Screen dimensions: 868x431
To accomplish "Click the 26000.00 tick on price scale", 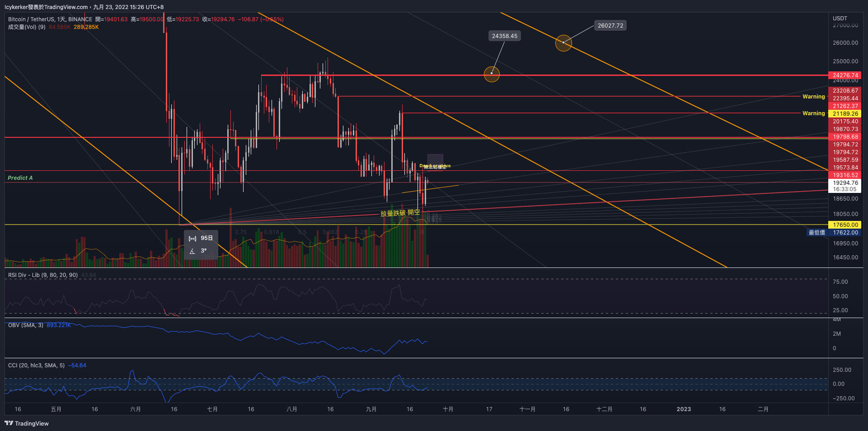I will click(845, 43).
